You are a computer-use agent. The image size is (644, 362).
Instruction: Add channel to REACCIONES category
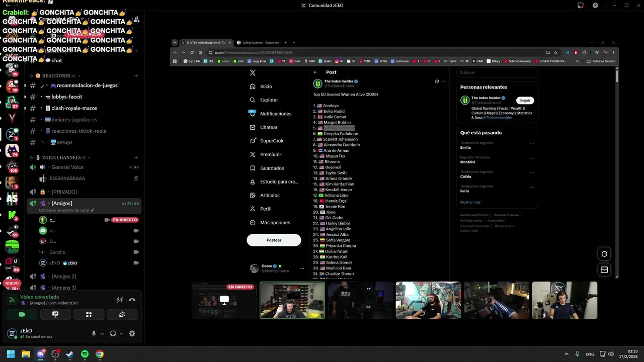136,76
